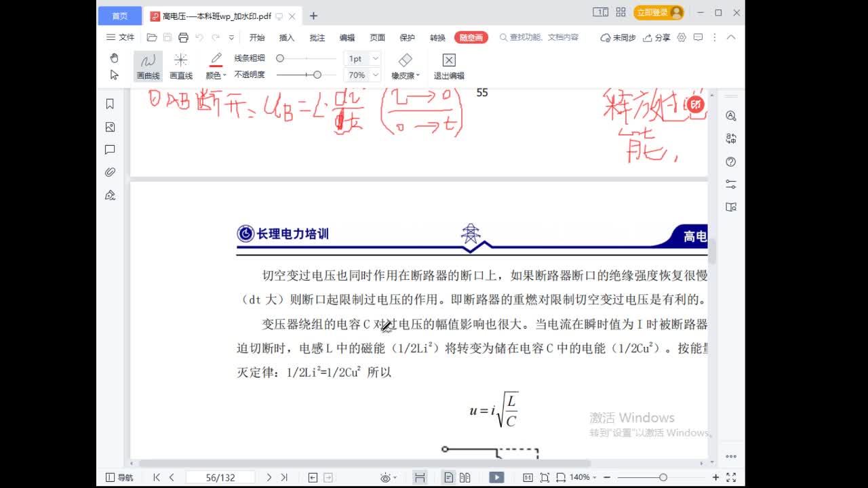Open the signature pen panel in left sidebar
This screenshot has width=868, height=488.
[x=110, y=195]
